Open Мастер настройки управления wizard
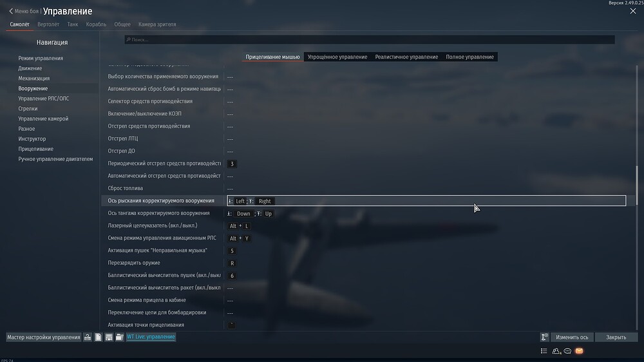644x362 pixels. click(44, 337)
